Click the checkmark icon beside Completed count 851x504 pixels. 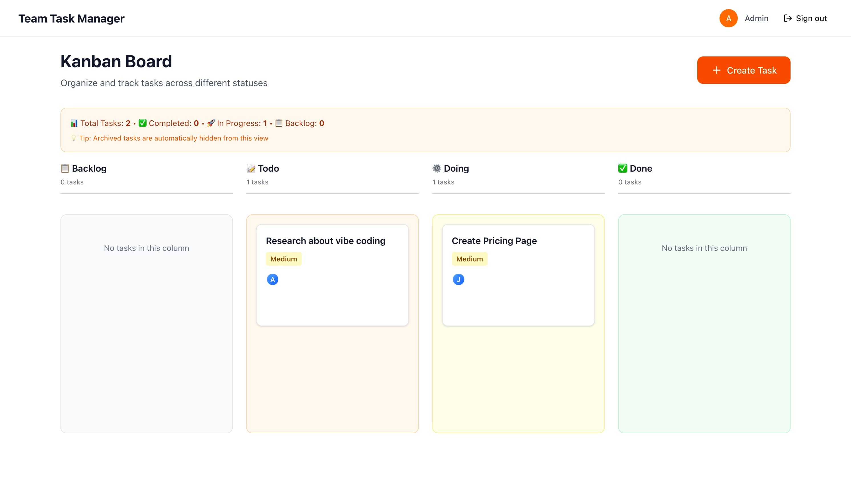click(143, 123)
